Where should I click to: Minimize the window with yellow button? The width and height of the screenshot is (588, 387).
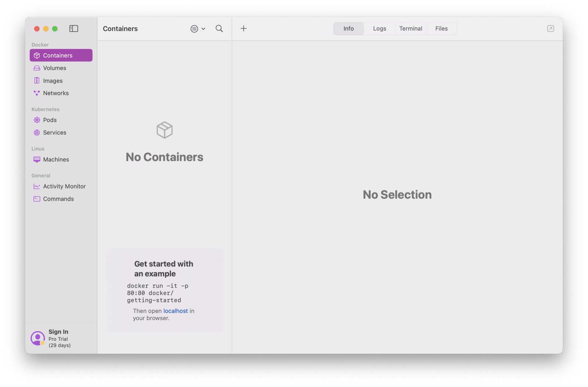click(46, 29)
